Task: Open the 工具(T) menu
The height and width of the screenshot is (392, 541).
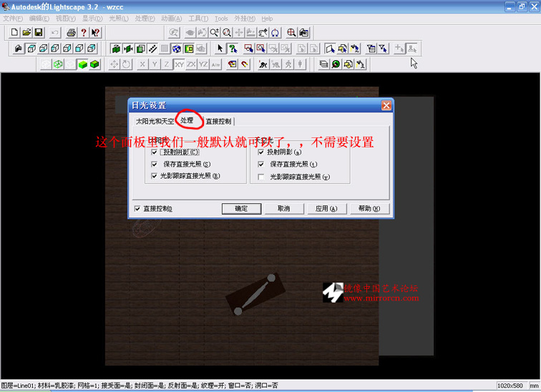Action: (x=198, y=19)
